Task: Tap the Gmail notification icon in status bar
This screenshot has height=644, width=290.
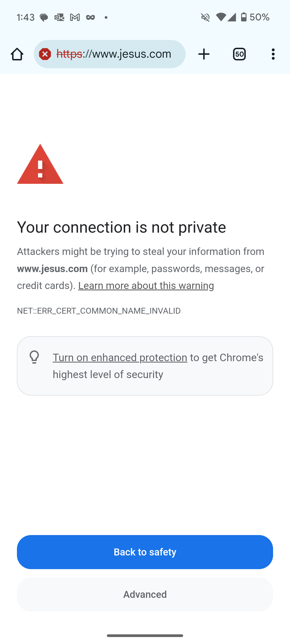Action: coord(75,17)
